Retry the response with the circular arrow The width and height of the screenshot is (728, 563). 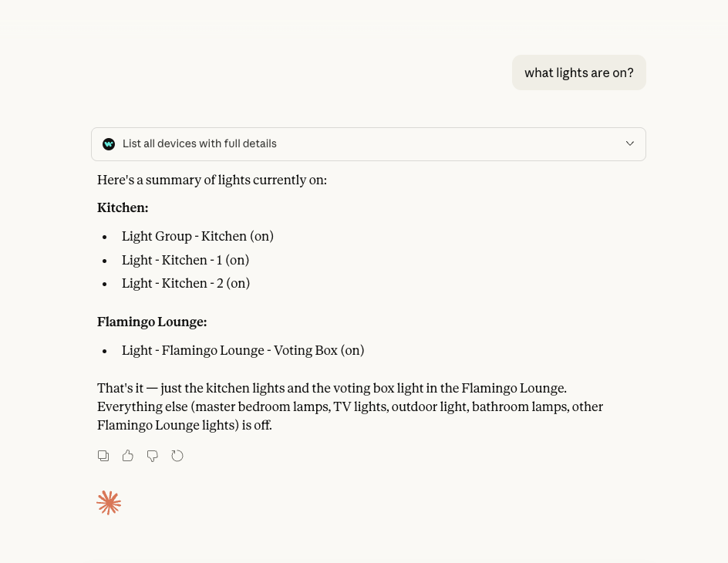coord(177,456)
